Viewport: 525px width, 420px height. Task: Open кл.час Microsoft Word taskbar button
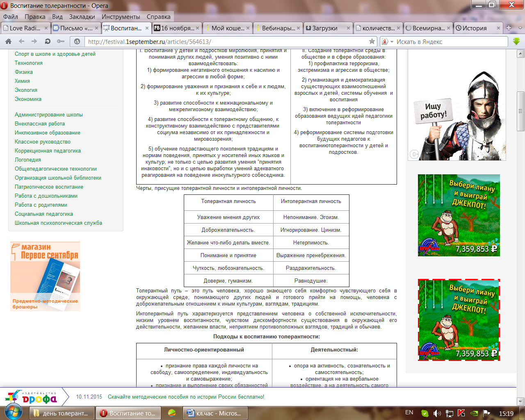point(215,413)
